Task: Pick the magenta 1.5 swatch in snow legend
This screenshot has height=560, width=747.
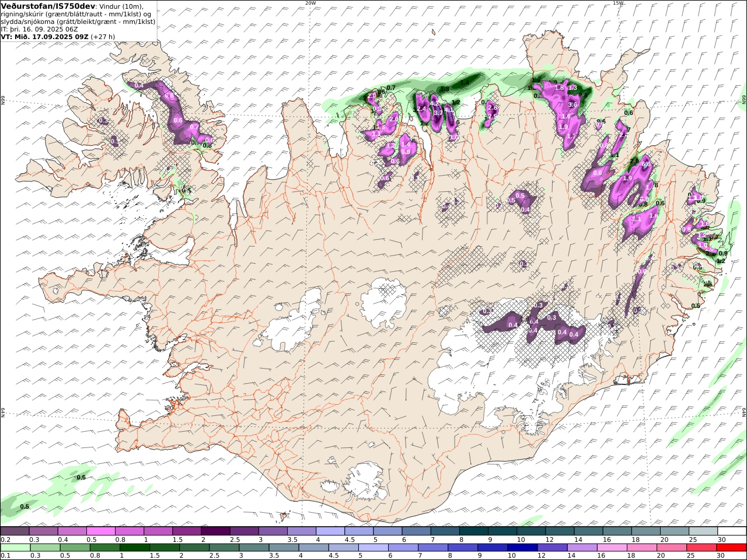Action: pos(187,531)
